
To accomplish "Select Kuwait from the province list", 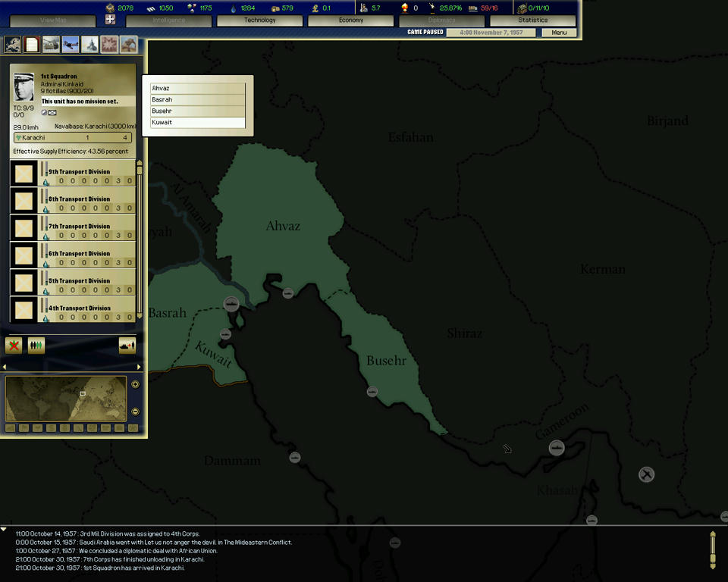I will pyautogui.click(x=198, y=122).
